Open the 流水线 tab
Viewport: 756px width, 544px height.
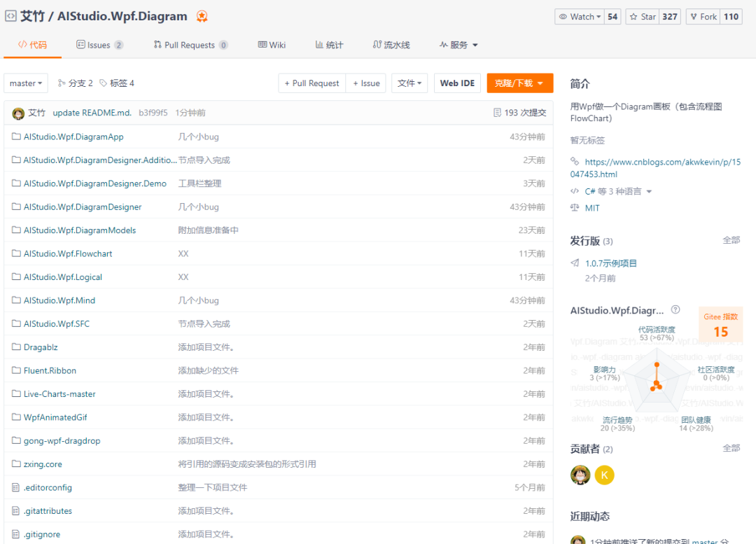point(391,45)
